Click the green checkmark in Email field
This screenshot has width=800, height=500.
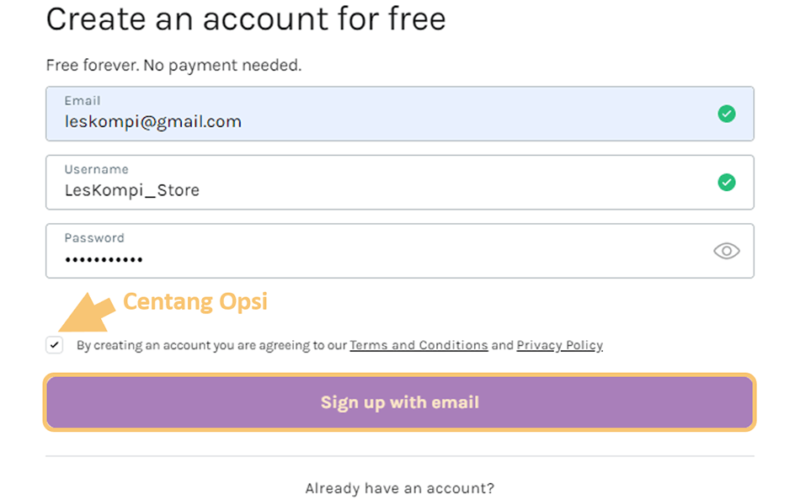click(x=727, y=113)
